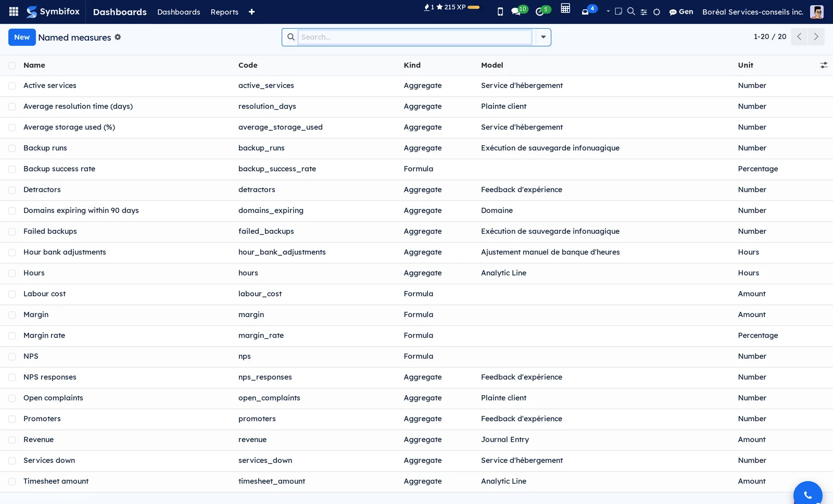
Task: Open the Gen chat button
Action: (681, 12)
